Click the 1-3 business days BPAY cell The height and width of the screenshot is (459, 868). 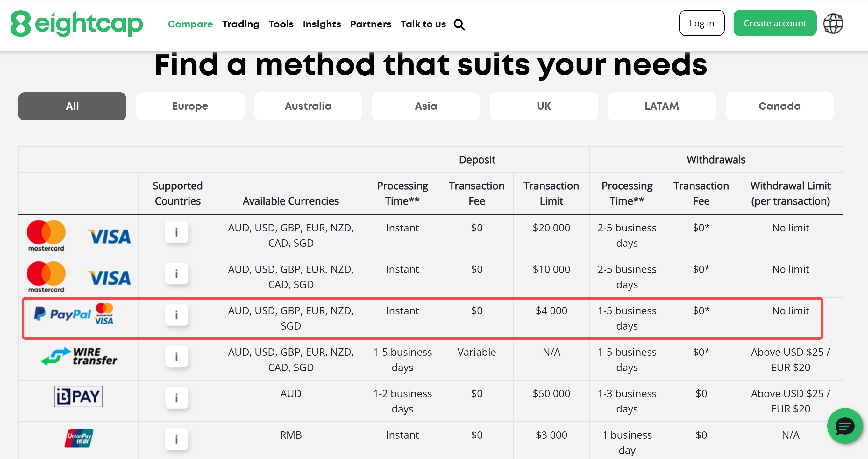point(627,401)
